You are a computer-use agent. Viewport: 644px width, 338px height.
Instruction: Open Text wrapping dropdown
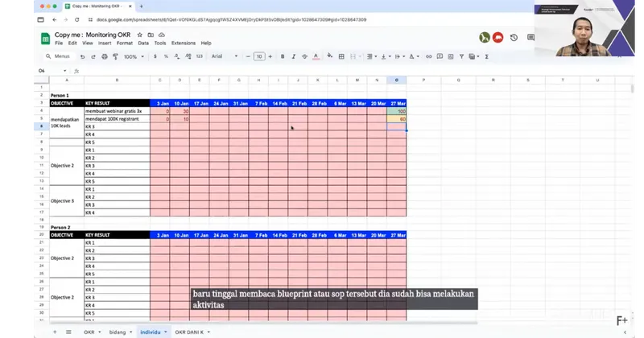coord(399,56)
